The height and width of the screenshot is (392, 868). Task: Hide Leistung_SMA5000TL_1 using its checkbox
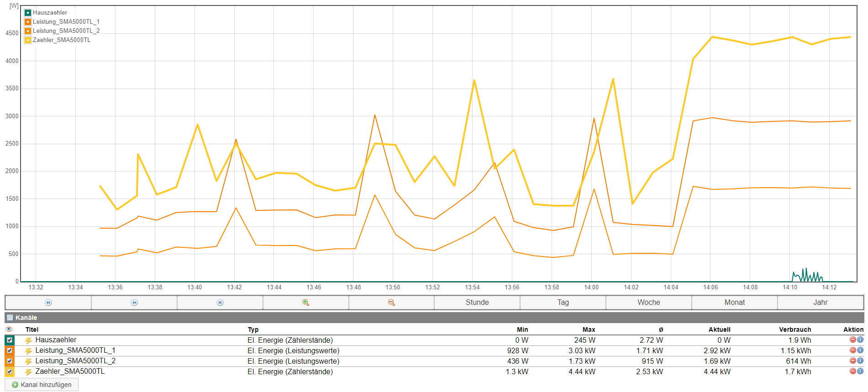point(10,350)
